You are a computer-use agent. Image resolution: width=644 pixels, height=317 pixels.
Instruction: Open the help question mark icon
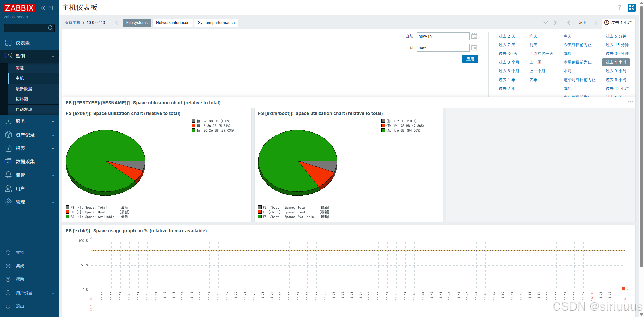(x=620, y=8)
